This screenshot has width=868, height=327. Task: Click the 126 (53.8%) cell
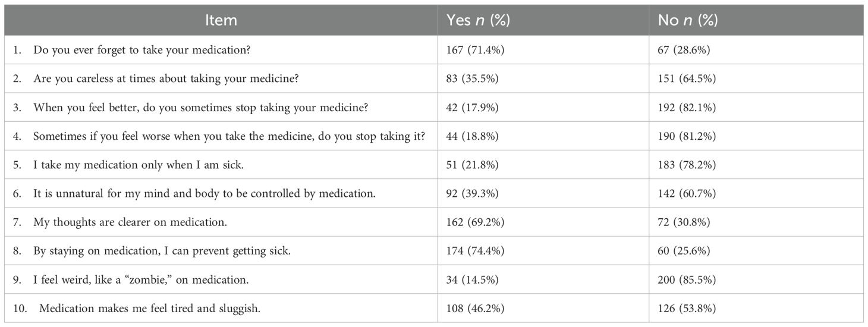point(687,308)
